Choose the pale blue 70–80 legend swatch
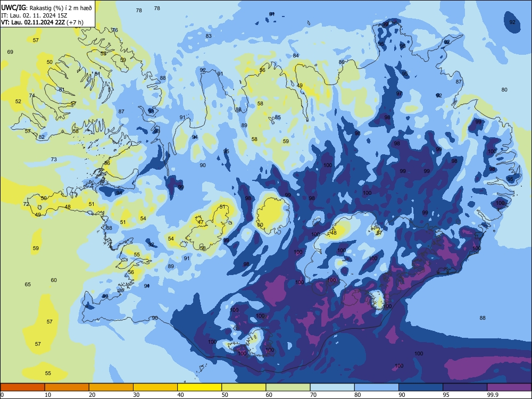Screen dimensions: 532x399 point(332,387)
